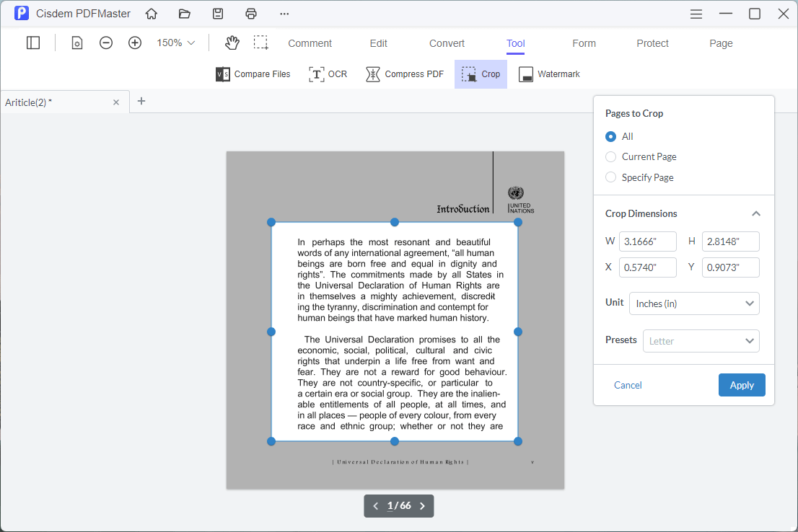Image resolution: width=798 pixels, height=532 pixels.
Task: Activate the selection marquee tool
Action: (261, 43)
